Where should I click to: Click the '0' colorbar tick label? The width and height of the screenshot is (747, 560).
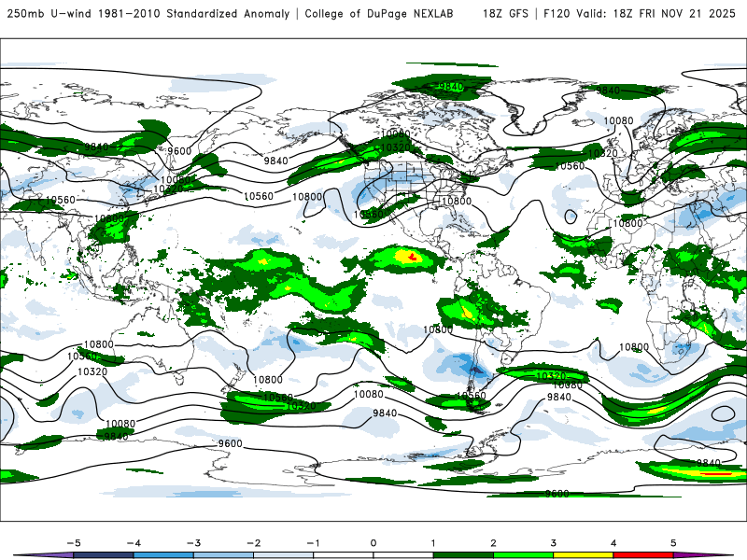point(373,543)
